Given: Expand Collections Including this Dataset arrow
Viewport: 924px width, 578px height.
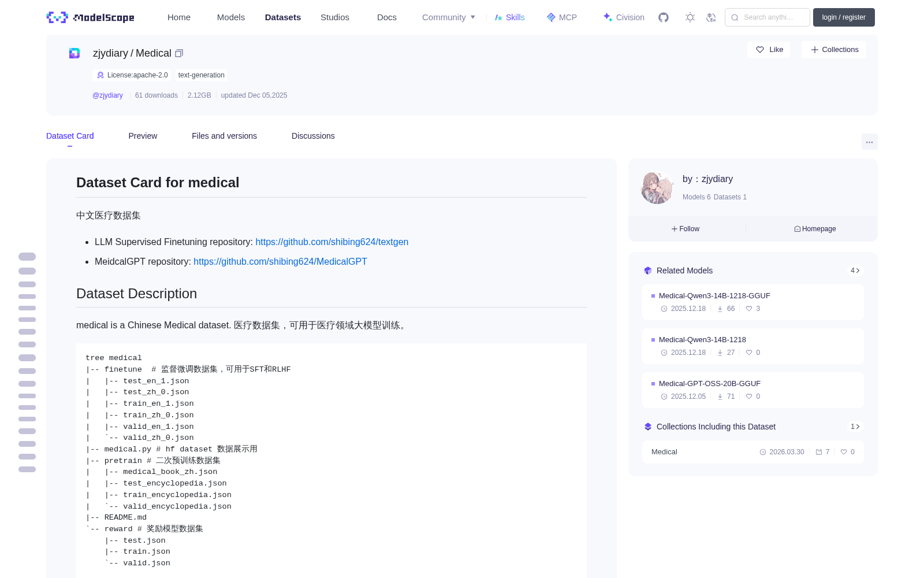Looking at the screenshot, I should pos(855,427).
